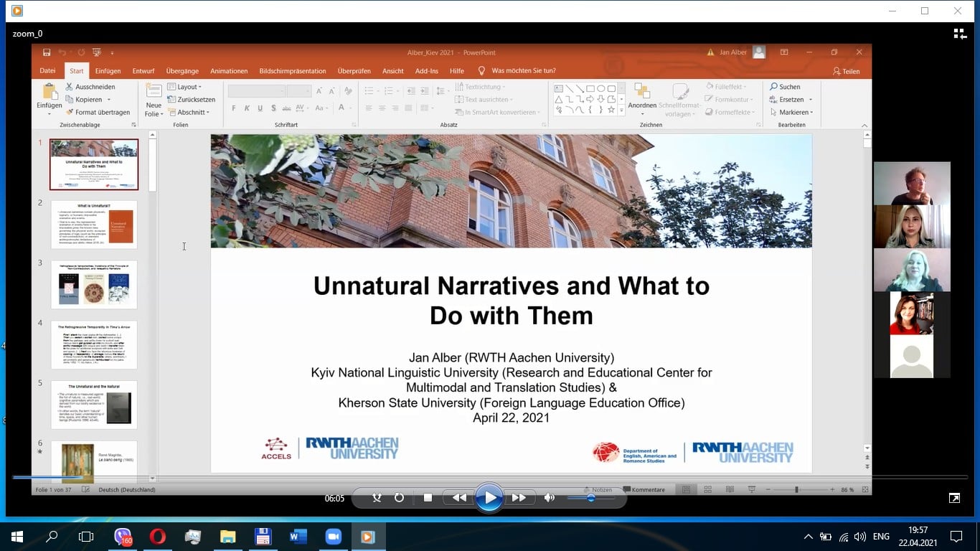The width and height of the screenshot is (980, 551).
Task: Select slide 2 thumbnail 'What is Unnatural?'
Action: click(94, 225)
